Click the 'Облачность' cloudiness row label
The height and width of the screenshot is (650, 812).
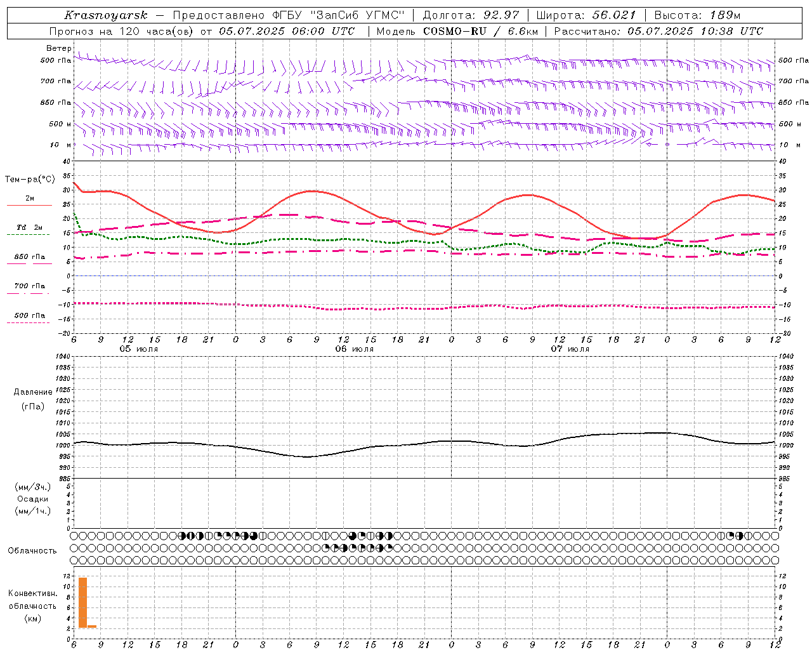click(32, 551)
